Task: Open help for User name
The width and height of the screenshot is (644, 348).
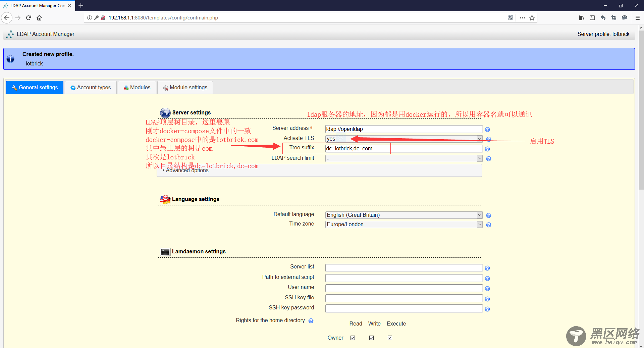Action: (x=487, y=289)
